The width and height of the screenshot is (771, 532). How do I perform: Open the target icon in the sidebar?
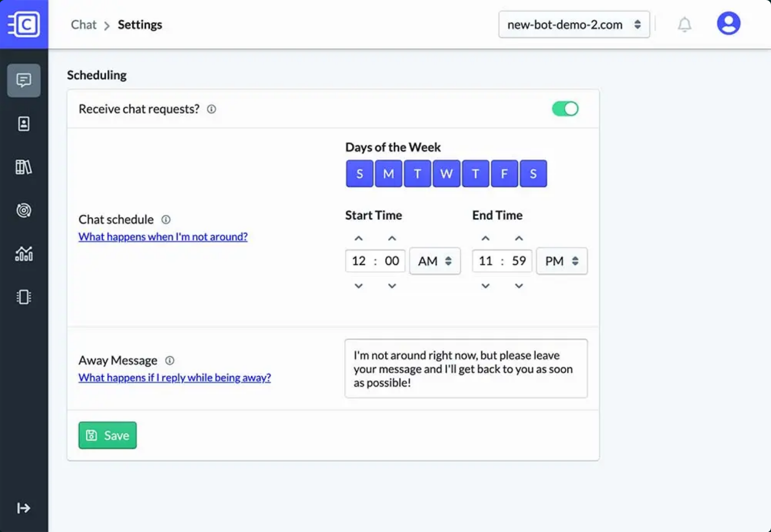click(x=24, y=210)
